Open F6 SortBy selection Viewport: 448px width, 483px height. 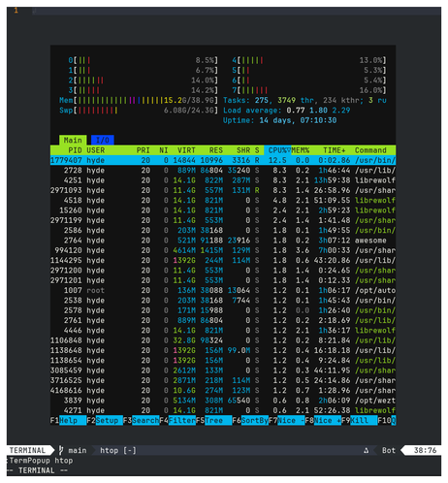(x=250, y=420)
